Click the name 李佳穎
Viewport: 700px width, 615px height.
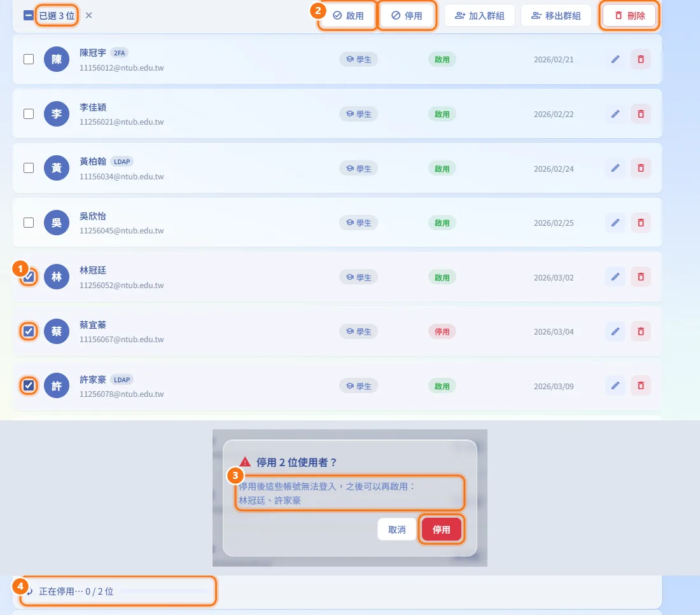93,107
